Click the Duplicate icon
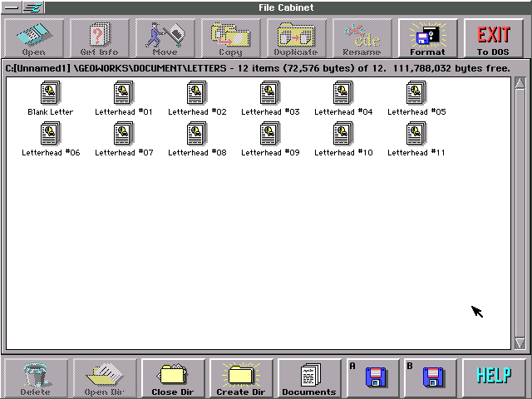 296,38
